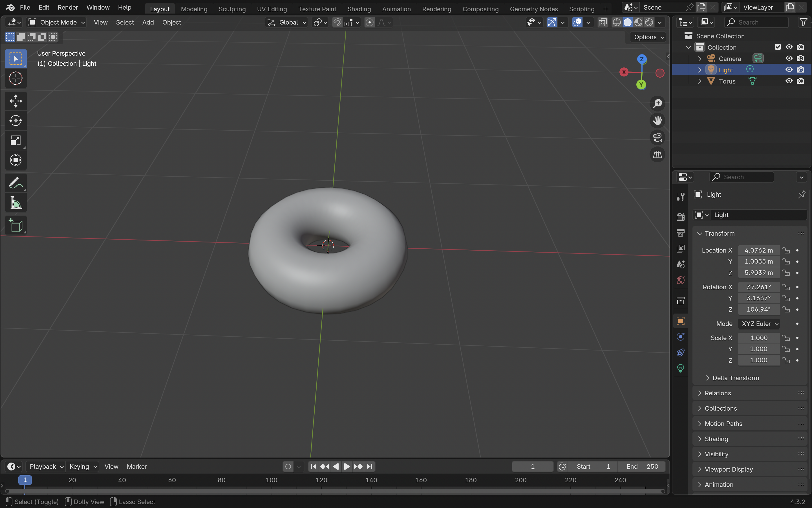This screenshot has width=812, height=508.
Task: Choose the Scale tool
Action: (16, 141)
